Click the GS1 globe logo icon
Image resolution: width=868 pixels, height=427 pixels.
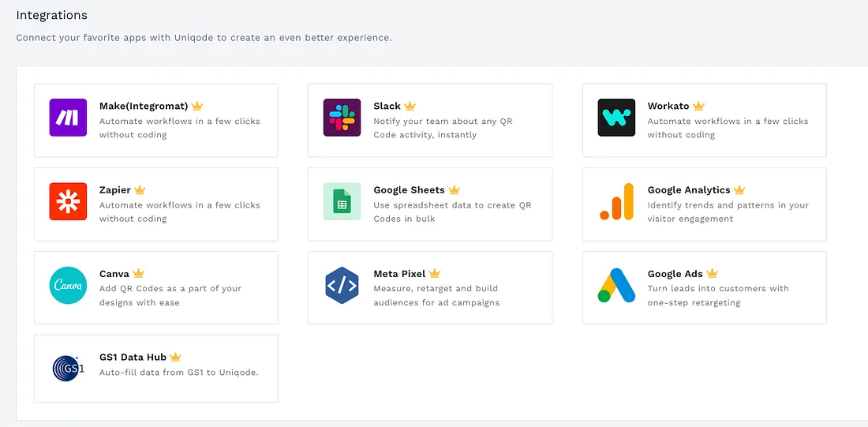68,369
